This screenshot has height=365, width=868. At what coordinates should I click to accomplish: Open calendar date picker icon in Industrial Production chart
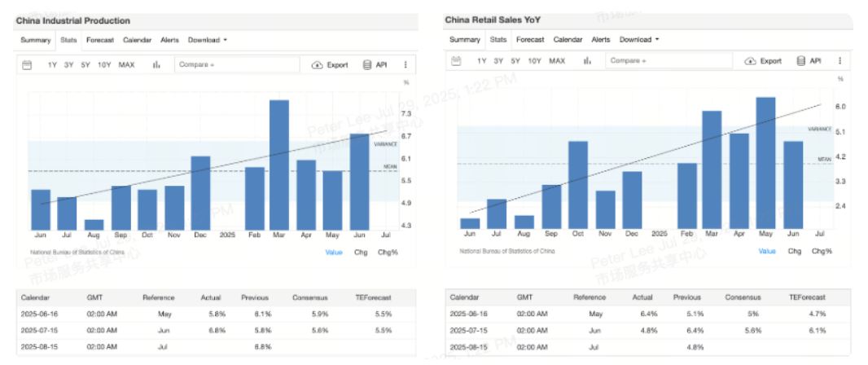[27, 65]
